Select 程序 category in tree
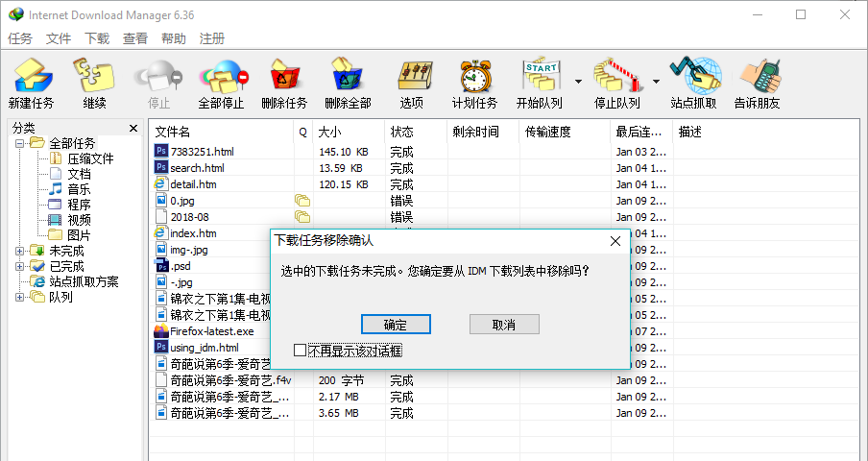This screenshot has height=461, width=868. coord(79,205)
